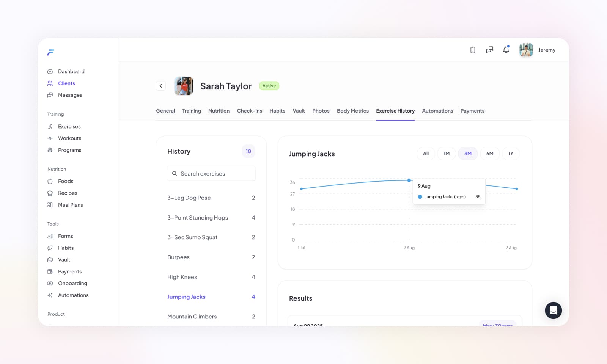Image resolution: width=607 pixels, height=364 pixels.
Task: Click the Search exercises field
Action: 211,174
